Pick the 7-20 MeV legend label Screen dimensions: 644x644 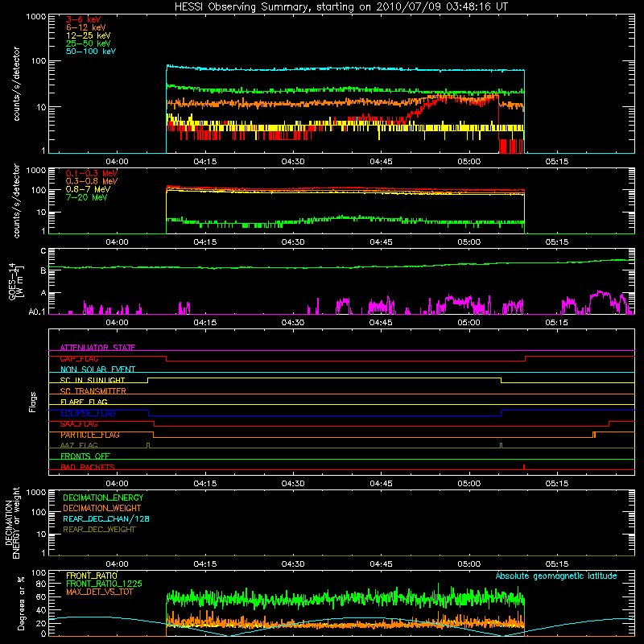click(x=86, y=197)
